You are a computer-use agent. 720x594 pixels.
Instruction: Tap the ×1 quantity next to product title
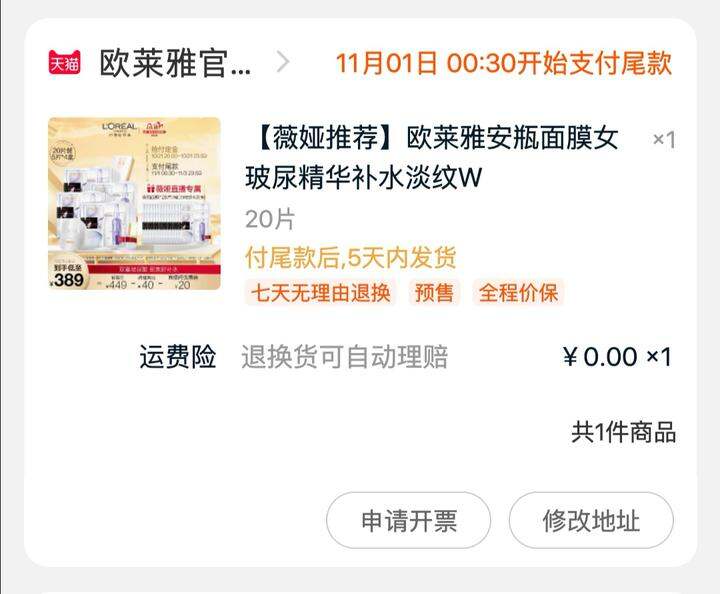[664, 140]
